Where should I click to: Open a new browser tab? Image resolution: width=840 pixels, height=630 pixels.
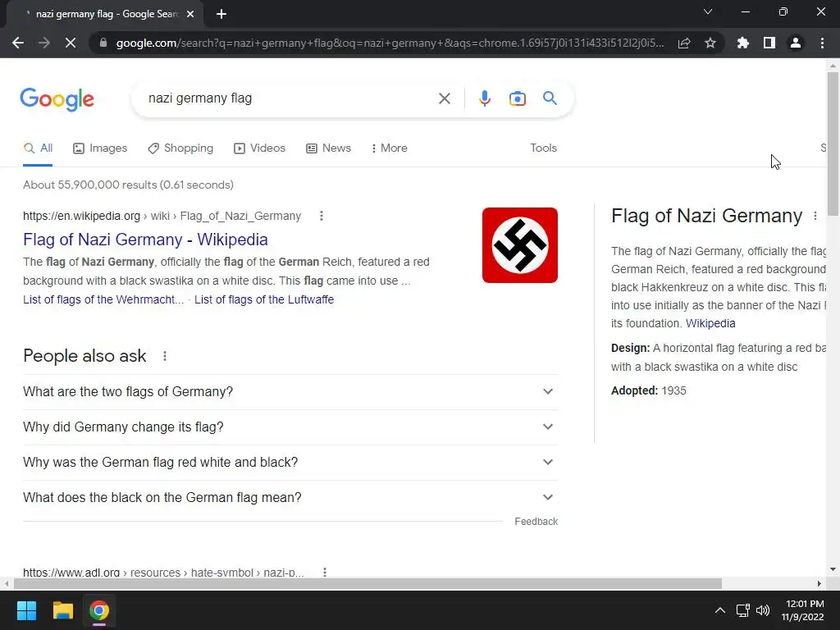221,14
